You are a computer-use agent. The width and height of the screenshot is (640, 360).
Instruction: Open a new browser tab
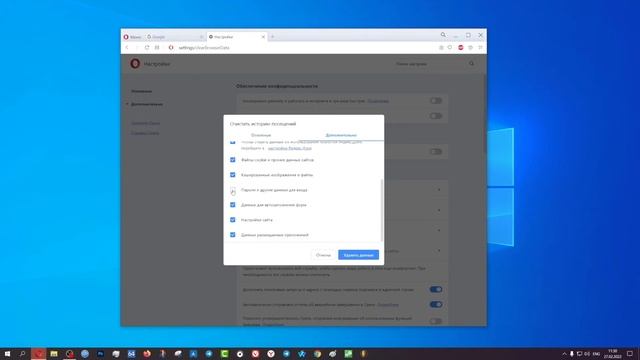click(273, 37)
